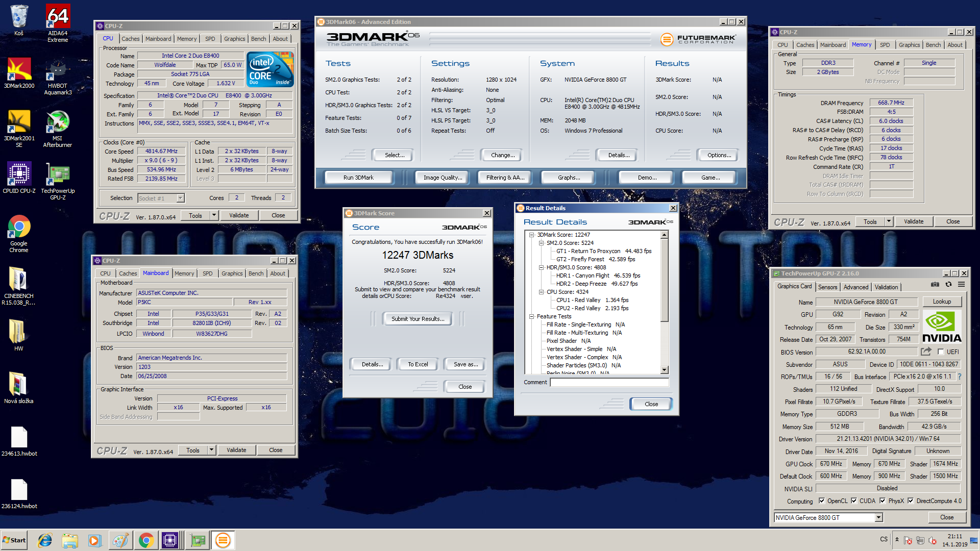Open Validation tab in GPU-Z
This screenshot has height=551, width=980.
[886, 287]
